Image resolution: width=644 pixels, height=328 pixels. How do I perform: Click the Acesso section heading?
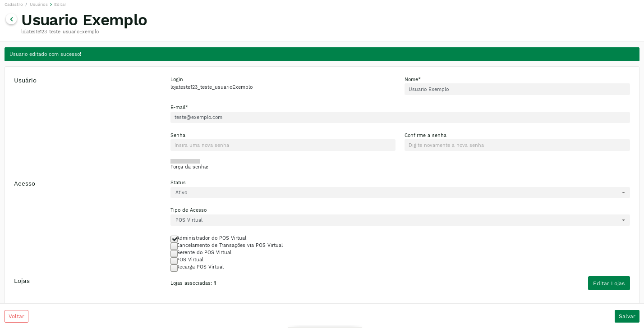pos(24,183)
